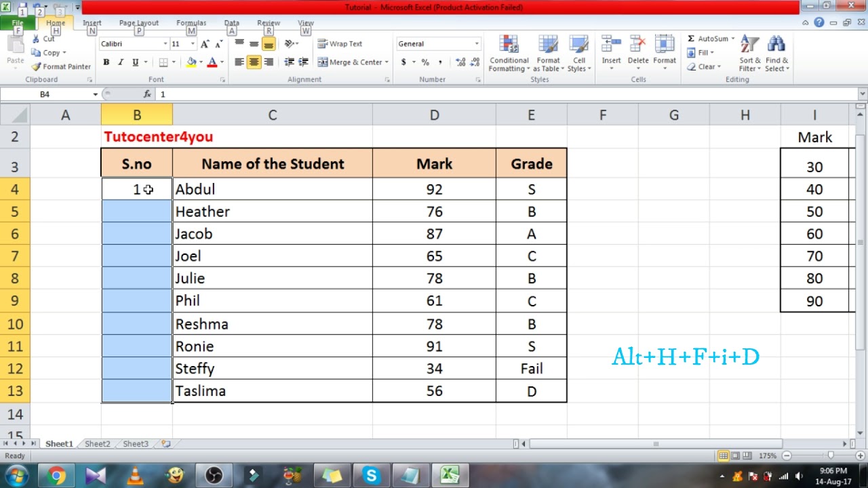Open the Calibri font name dropdown
The image size is (868, 488).
pyautogui.click(x=165, y=44)
